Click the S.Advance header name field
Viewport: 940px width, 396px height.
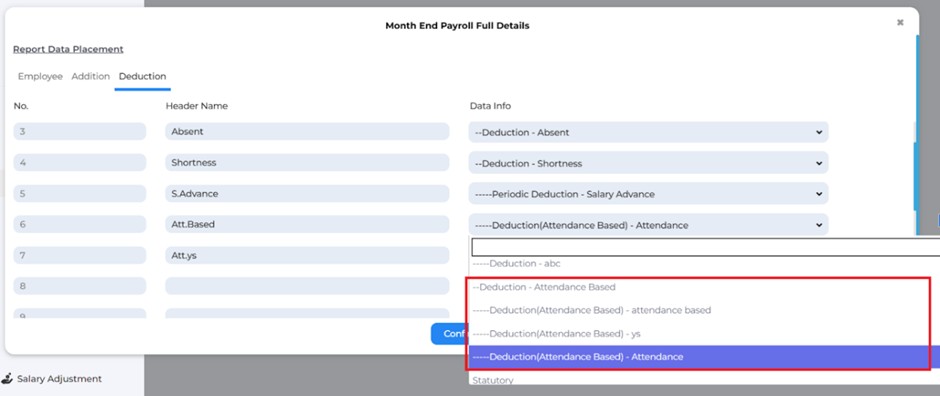[x=307, y=194]
